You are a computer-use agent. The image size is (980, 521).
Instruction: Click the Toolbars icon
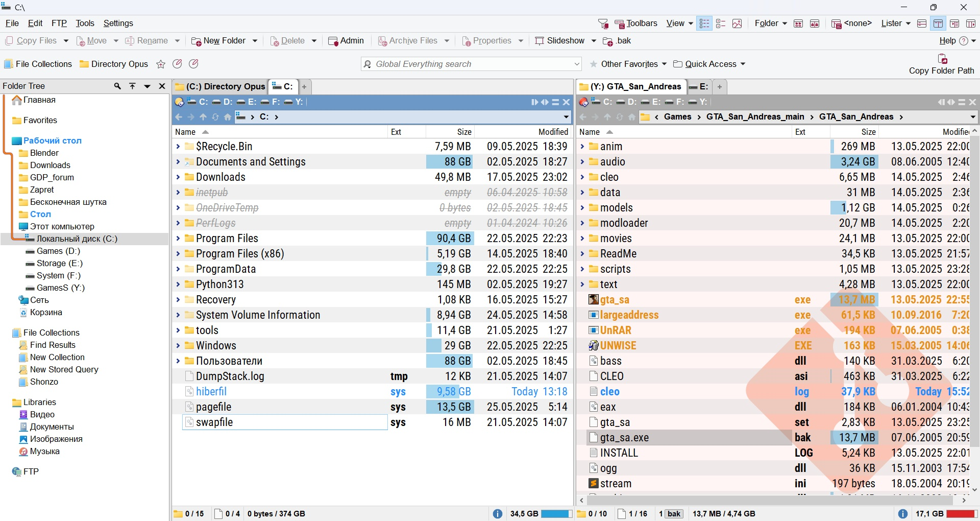coord(620,23)
